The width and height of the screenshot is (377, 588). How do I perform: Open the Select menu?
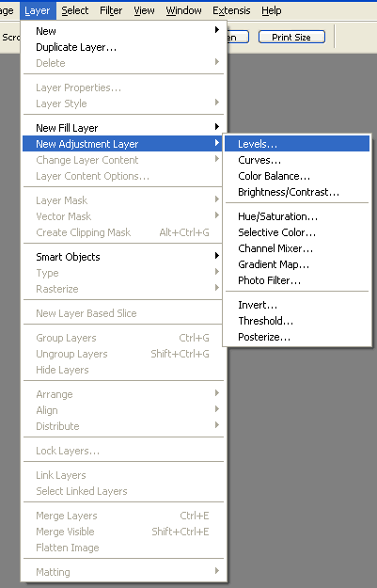click(x=75, y=10)
